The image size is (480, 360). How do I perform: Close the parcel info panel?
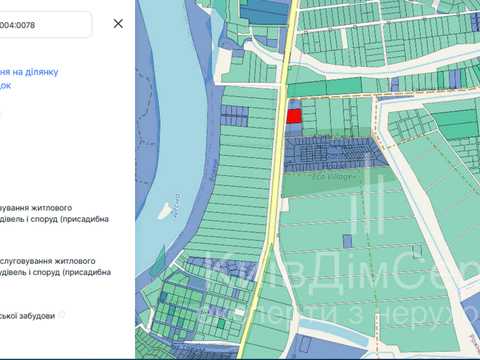pos(118,24)
